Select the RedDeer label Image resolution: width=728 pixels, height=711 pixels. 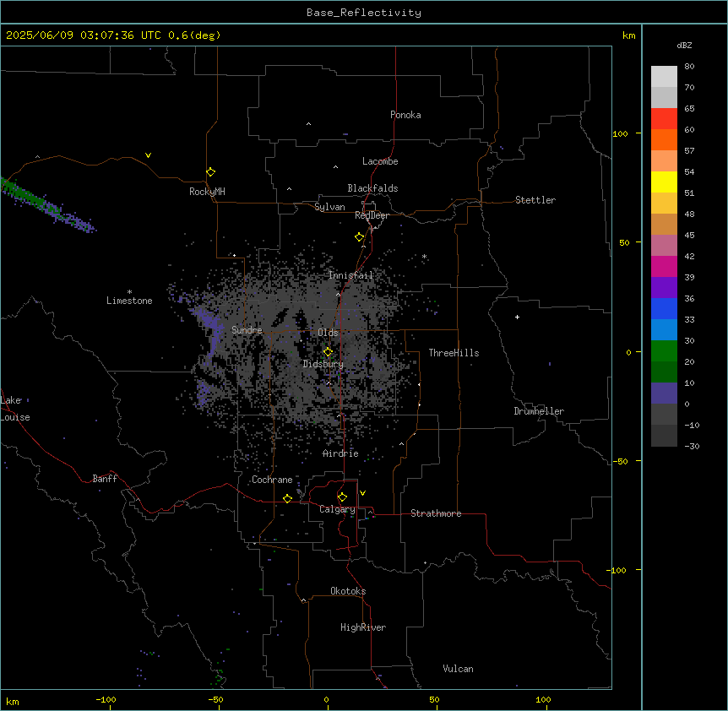point(372,215)
